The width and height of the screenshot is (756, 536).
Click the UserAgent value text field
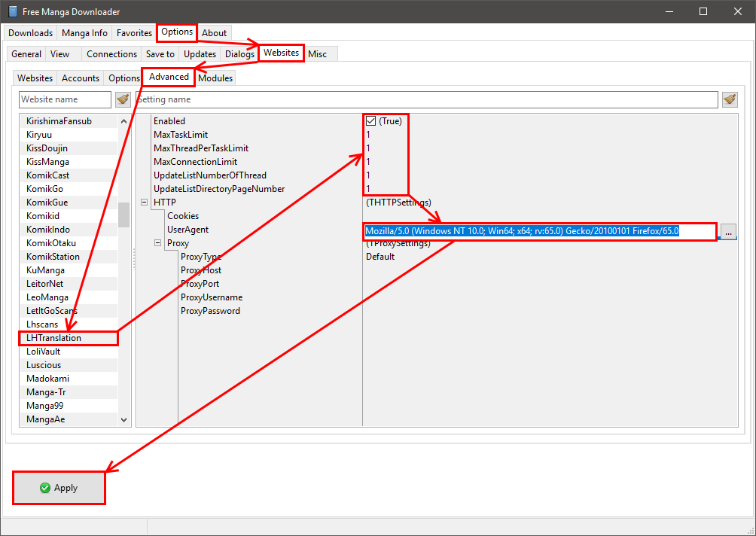pyautogui.click(x=540, y=231)
